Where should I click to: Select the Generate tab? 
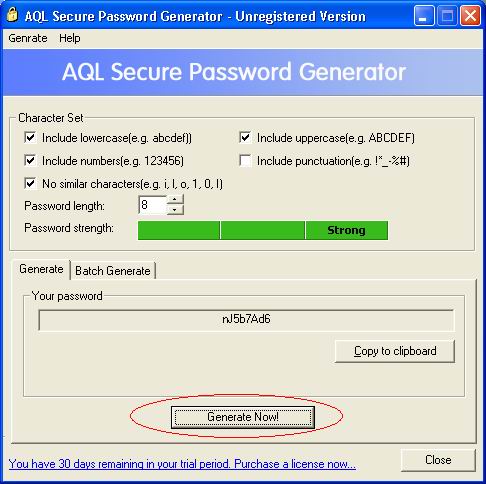tap(41, 269)
